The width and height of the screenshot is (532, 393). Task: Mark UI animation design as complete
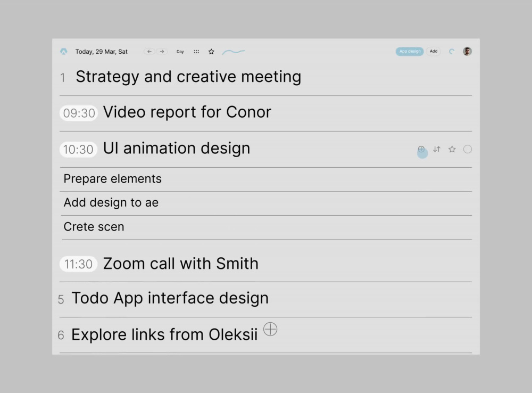(x=468, y=149)
